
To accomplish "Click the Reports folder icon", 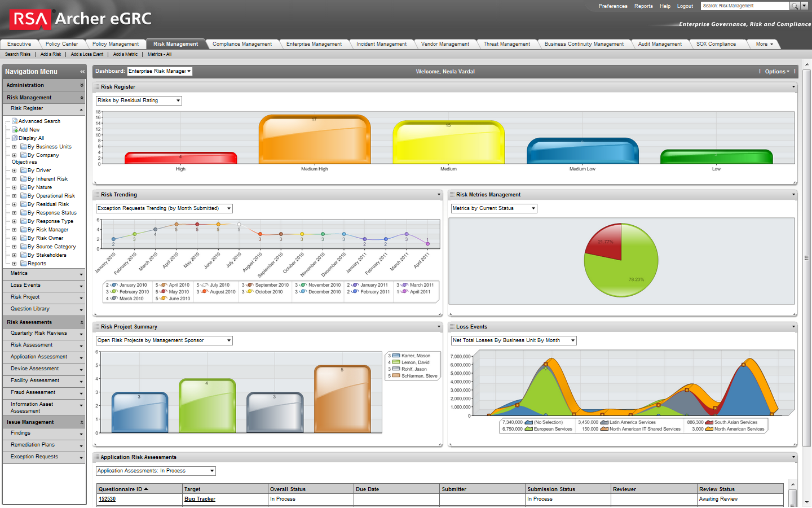I will (x=24, y=263).
